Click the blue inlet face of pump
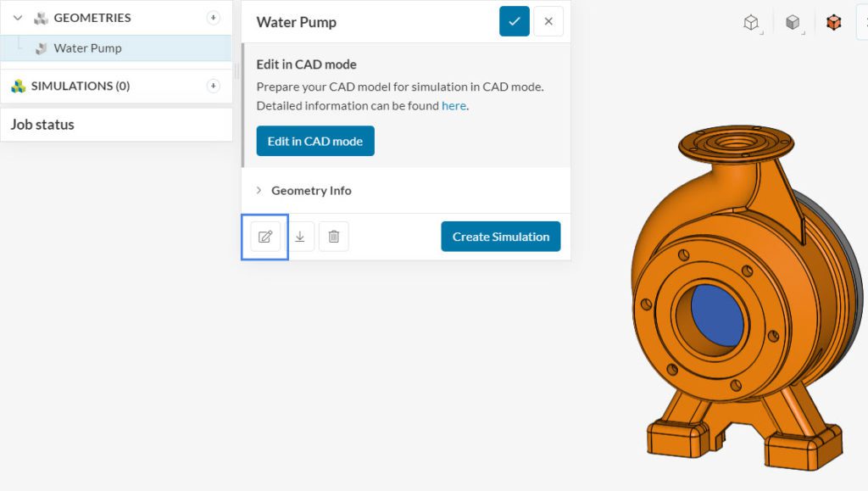This screenshot has width=868, height=491. pyautogui.click(x=717, y=315)
